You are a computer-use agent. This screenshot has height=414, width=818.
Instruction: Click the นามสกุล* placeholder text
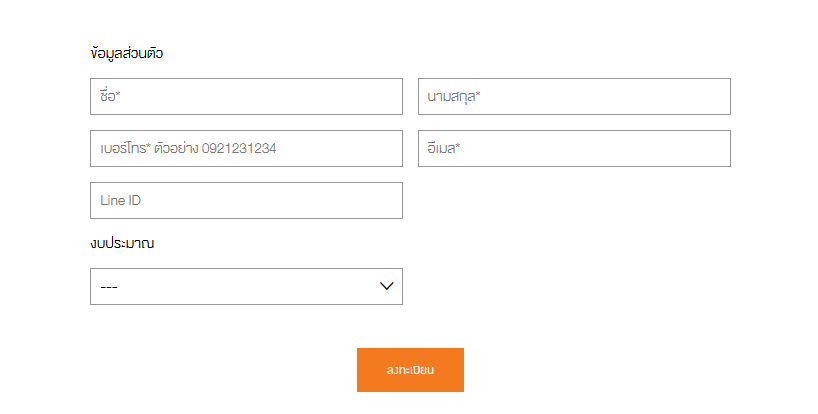coord(454,96)
